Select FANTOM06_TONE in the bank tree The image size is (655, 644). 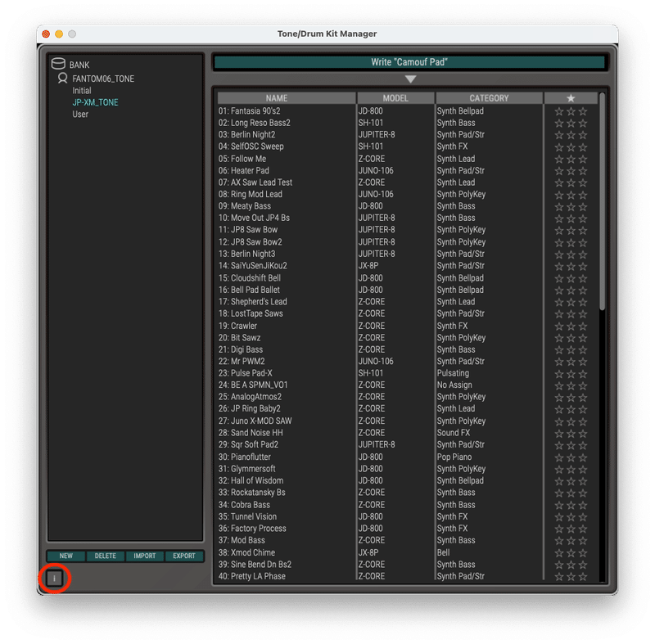click(103, 79)
